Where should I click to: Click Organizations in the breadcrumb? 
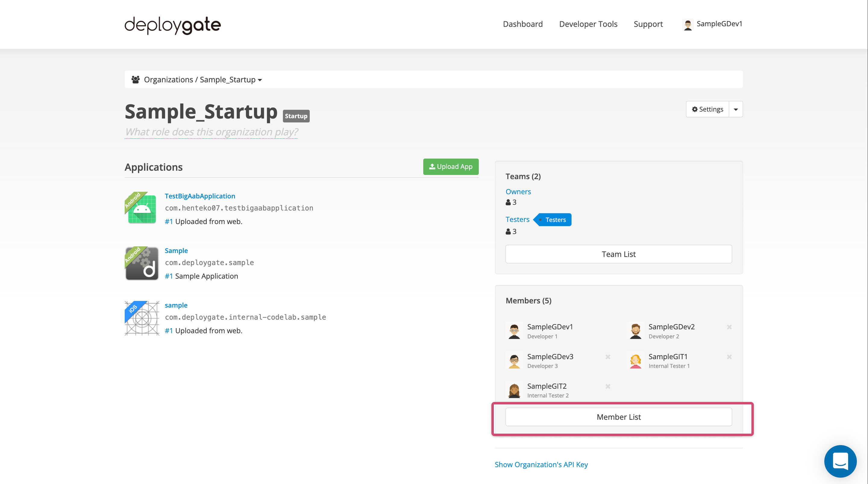[x=168, y=80]
